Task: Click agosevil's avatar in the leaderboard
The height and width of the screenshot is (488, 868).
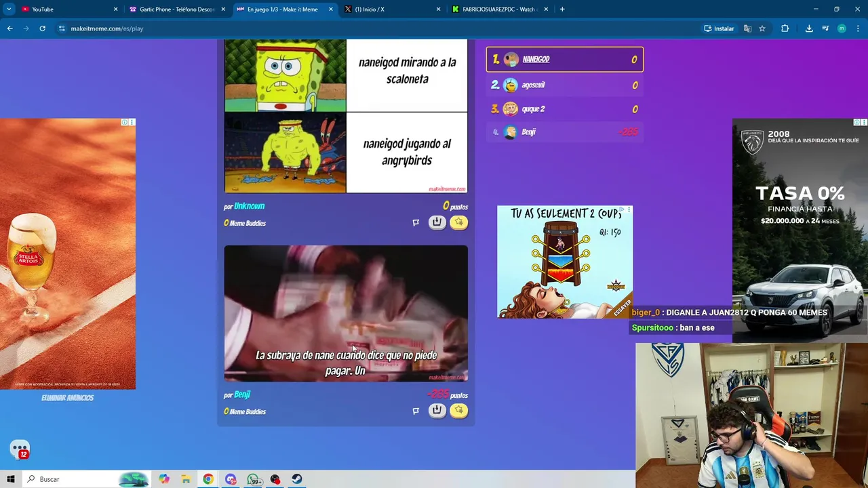Action: tap(511, 85)
